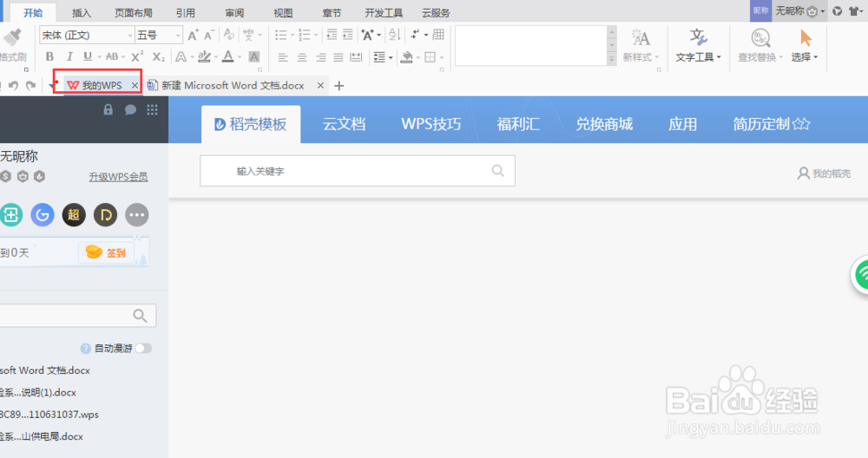
Task: Open the WPS技巧 navigation tab
Action: pyautogui.click(x=431, y=124)
